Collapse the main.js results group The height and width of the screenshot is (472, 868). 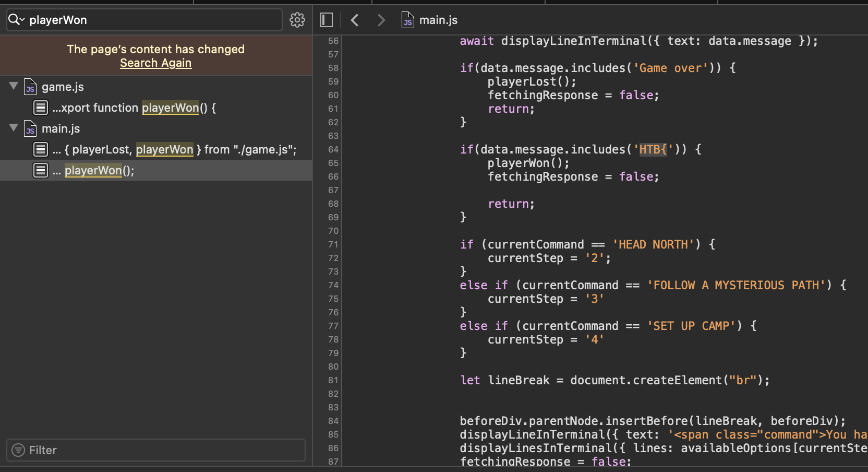pyautogui.click(x=14, y=128)
